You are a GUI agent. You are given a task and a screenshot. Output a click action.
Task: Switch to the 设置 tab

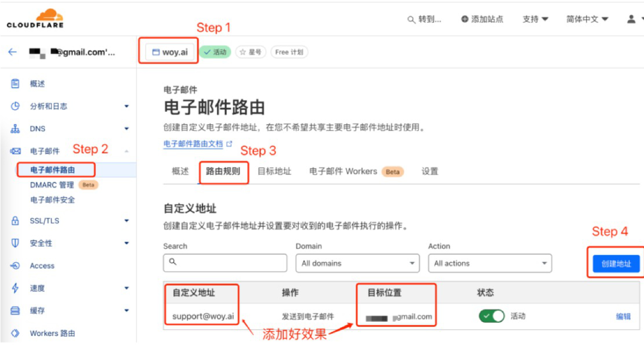point(430,171)
